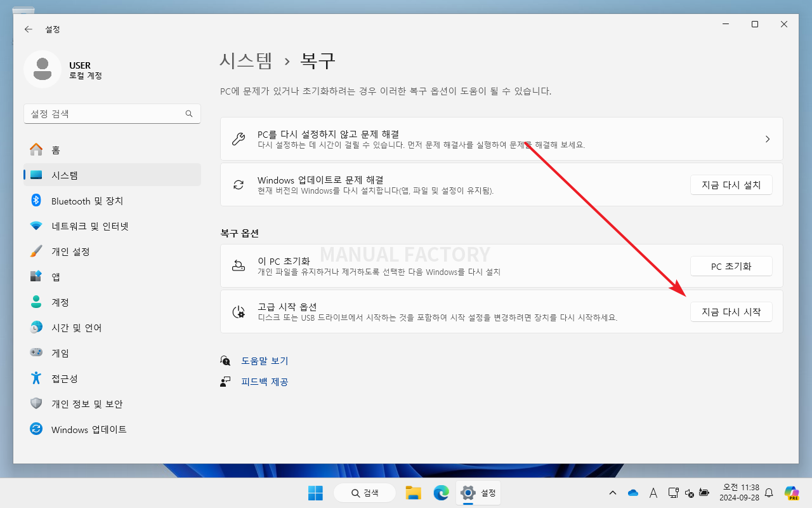
Task: Click the 지금 다시 시작 button
Action: [x=731, y=312]
